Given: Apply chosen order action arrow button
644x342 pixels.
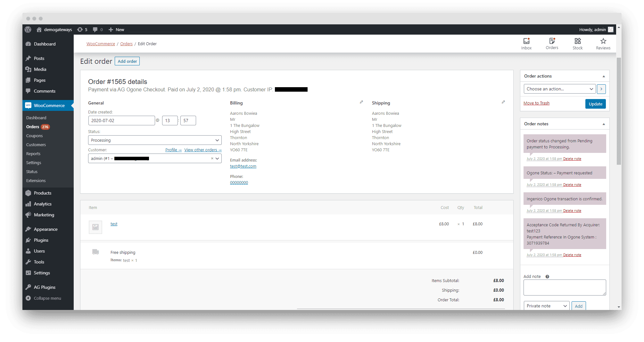Looking at the screenshot, I should [x=601, y=89].
